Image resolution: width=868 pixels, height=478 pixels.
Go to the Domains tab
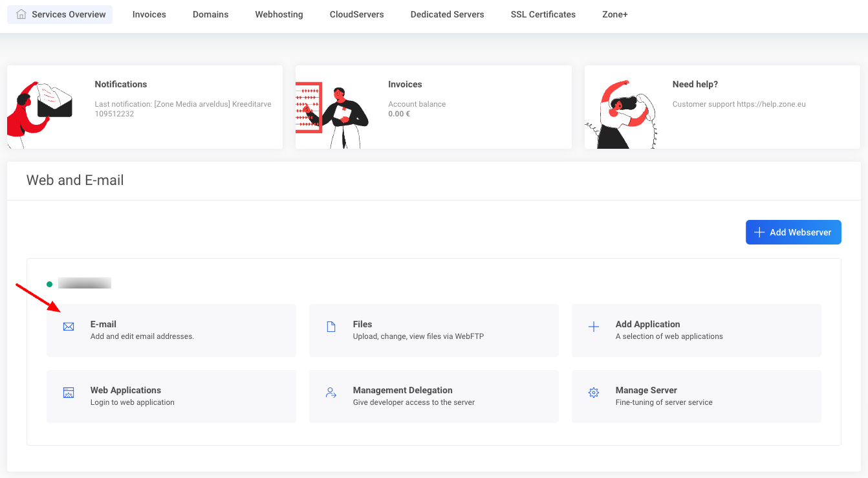pyautogui.click(x=211, y=14)
